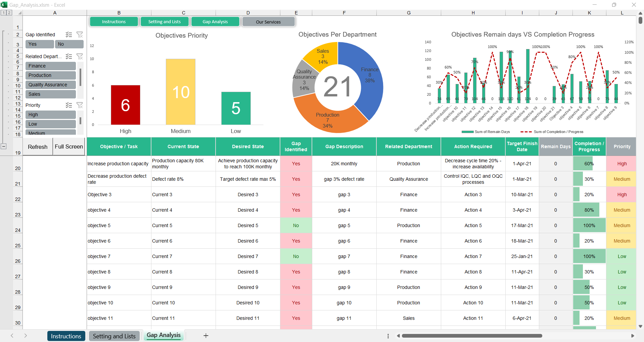Image resolution: width=644 pixels, height=342 pixels.
Task: Clear the Priority slicer filter
Action: click(80, 105)
